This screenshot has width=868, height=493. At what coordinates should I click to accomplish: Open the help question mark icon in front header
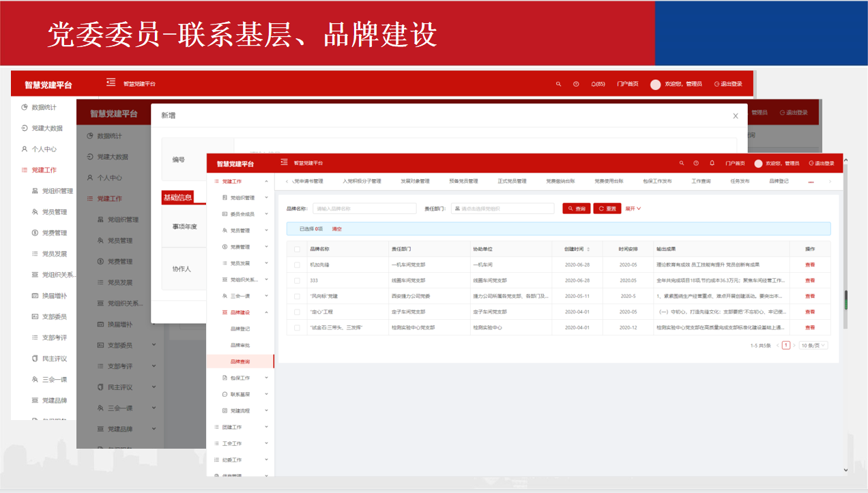click(696, 164)
